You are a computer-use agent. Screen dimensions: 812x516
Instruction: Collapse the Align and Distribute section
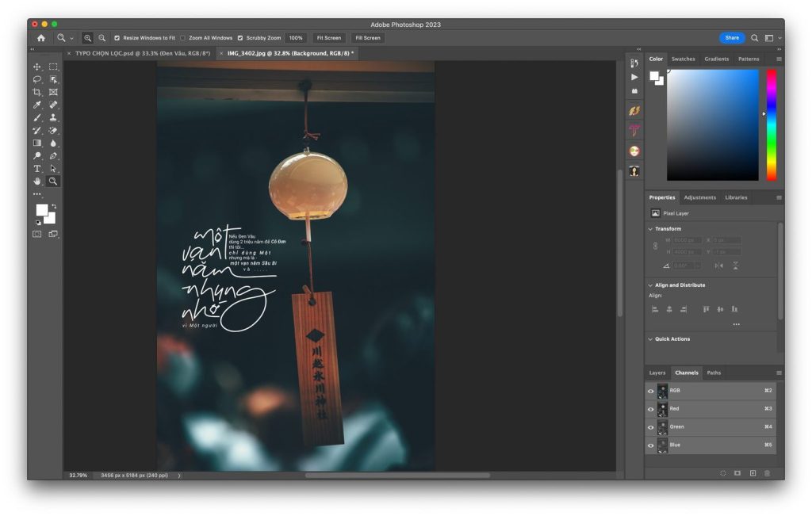[651, 285]
